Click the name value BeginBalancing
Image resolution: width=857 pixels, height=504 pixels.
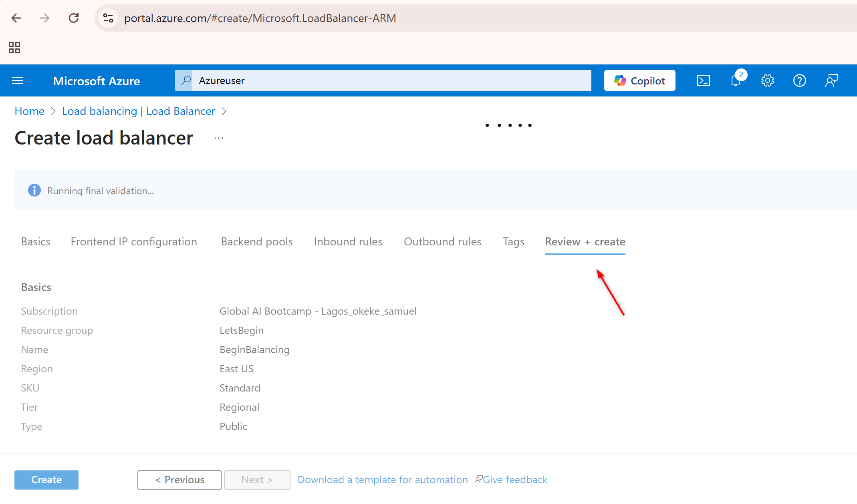tap(254, 349)
